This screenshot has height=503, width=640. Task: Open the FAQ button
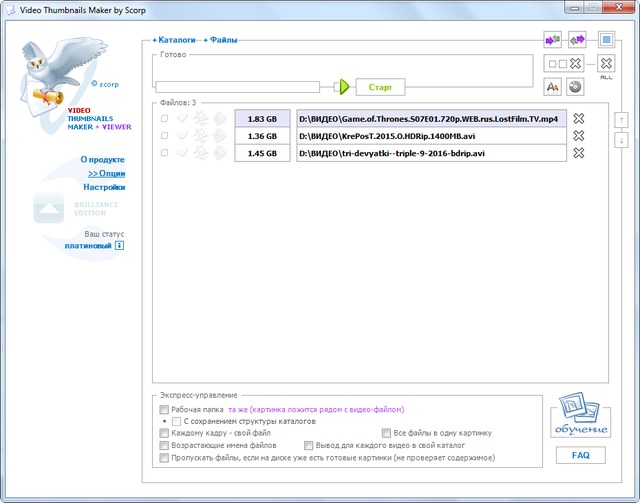tap(580, 456)
